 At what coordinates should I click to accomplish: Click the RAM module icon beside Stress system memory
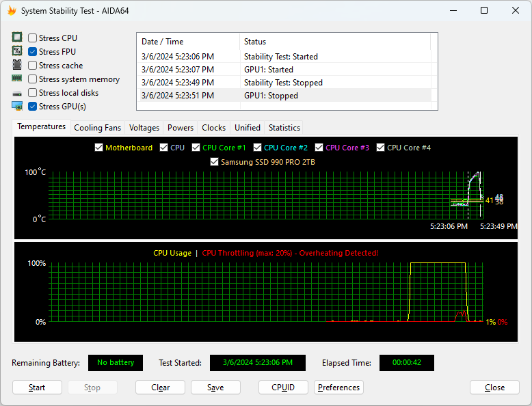point(17,79)
